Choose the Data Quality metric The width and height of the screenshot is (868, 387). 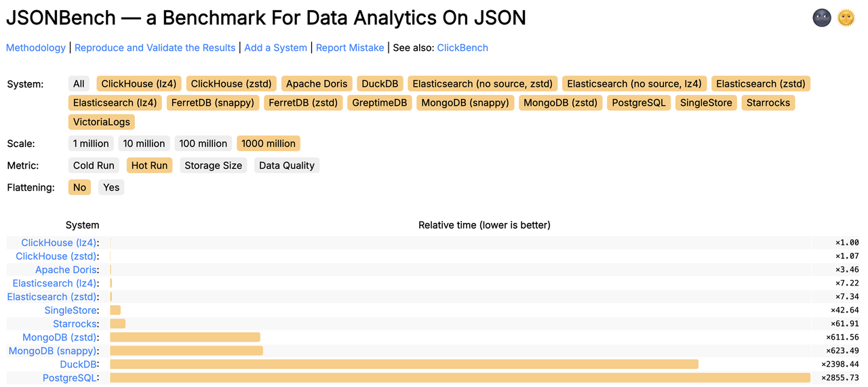[287, 165]
